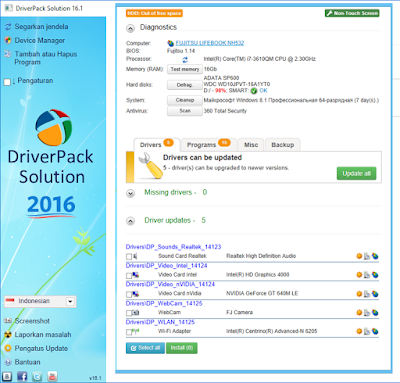Open the Twitter bird icon
400x383 pixels.
[x=37, y=376]
